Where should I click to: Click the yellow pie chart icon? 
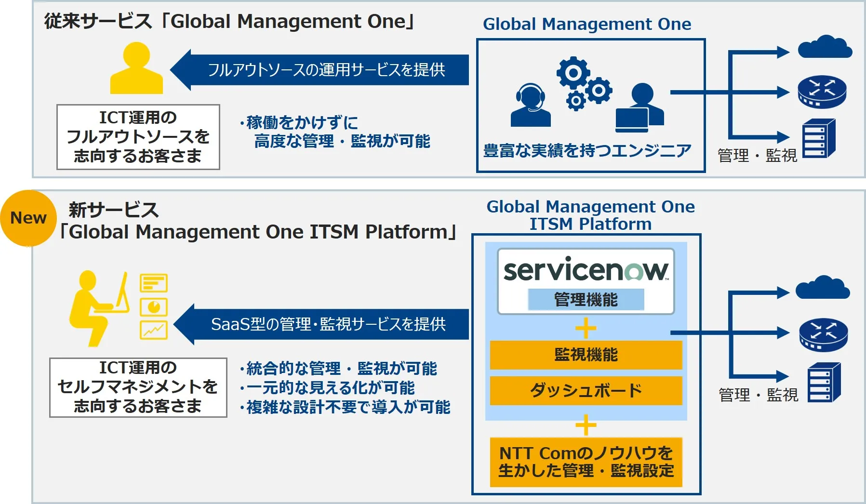point(154,307)
